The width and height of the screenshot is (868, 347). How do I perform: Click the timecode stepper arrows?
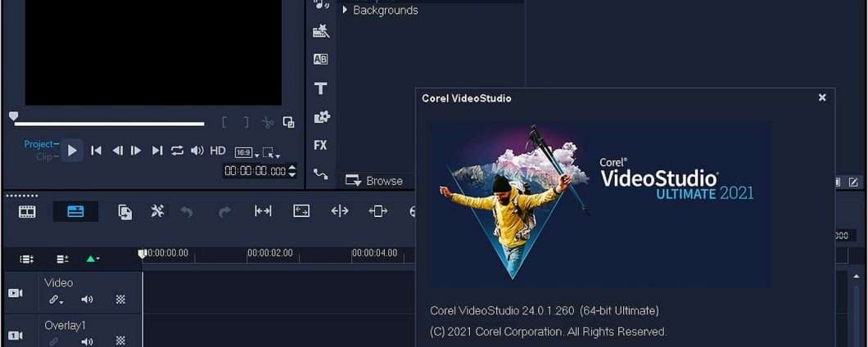pos(292,171)
